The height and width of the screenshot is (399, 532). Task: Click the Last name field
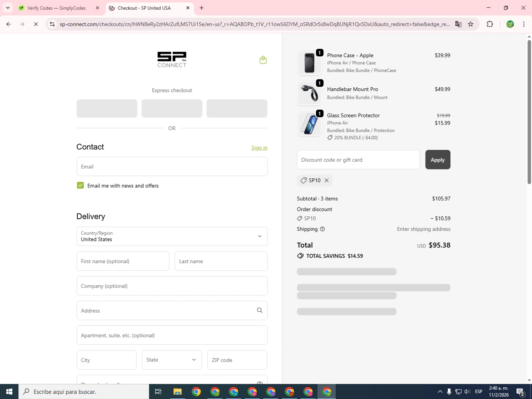click(x=221, y=261)
